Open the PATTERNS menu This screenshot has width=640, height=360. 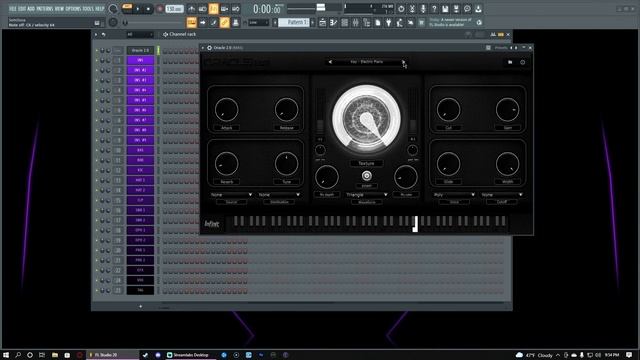coord(45,9)
